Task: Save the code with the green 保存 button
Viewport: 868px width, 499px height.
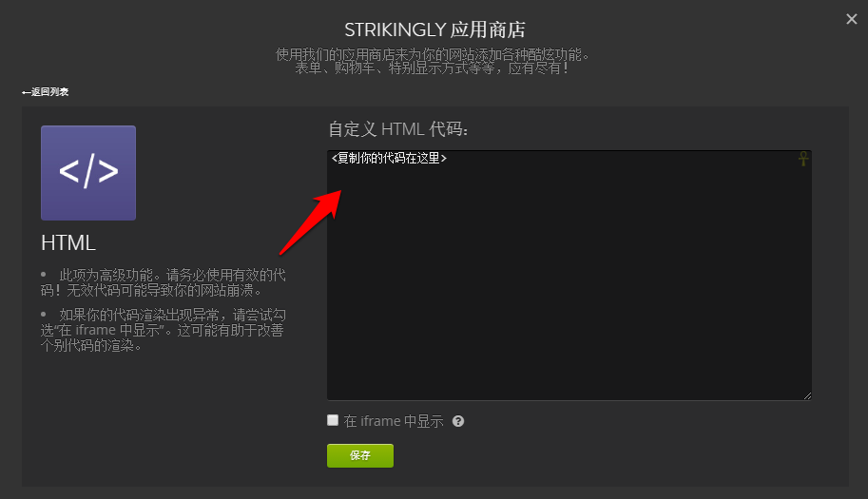Action: (359, 455)
